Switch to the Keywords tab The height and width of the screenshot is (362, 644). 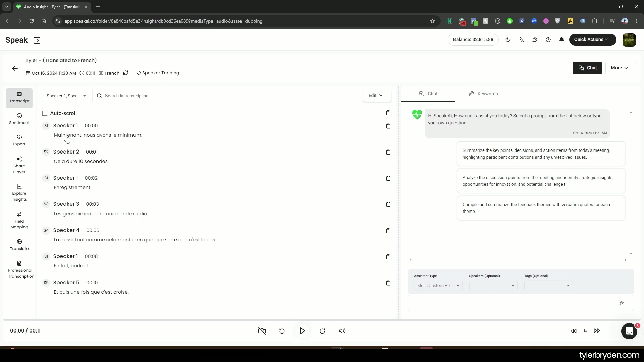pyautogui.click(x=483, y=94)
